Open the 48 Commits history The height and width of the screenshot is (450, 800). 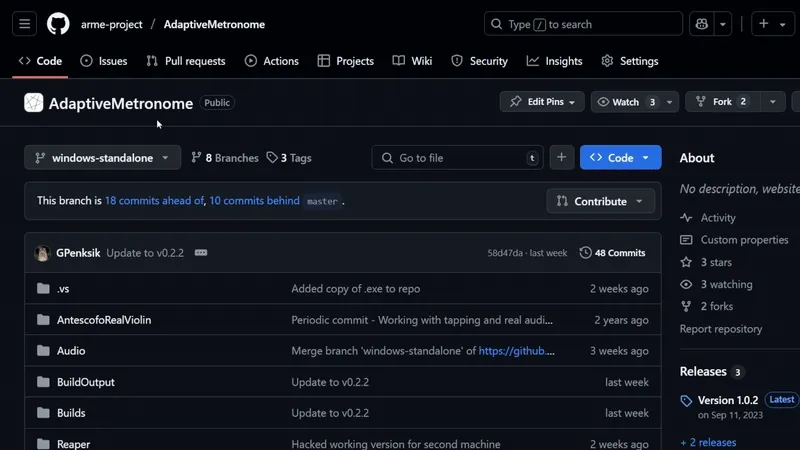coord(612,253)
